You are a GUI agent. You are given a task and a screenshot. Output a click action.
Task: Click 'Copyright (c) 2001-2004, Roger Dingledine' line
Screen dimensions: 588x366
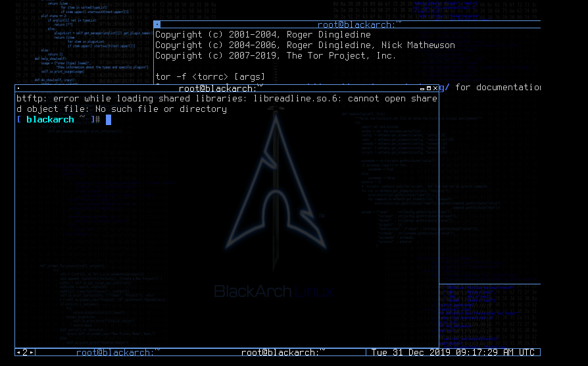[x=263, y=35]
